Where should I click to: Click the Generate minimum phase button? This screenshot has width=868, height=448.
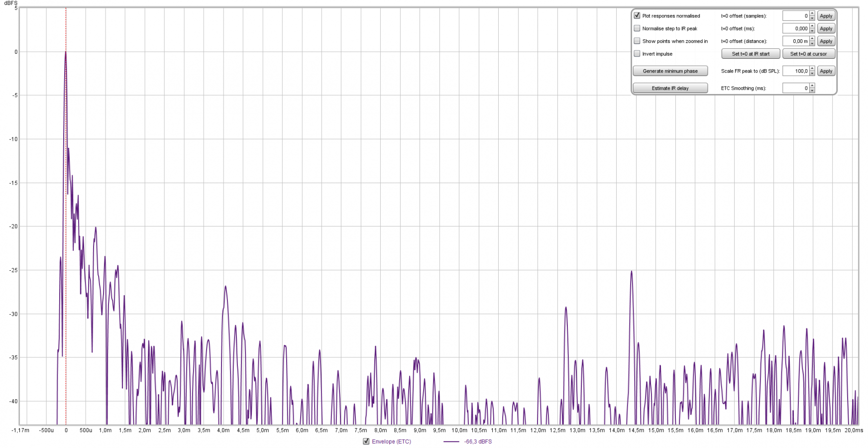tap(670, 71)
